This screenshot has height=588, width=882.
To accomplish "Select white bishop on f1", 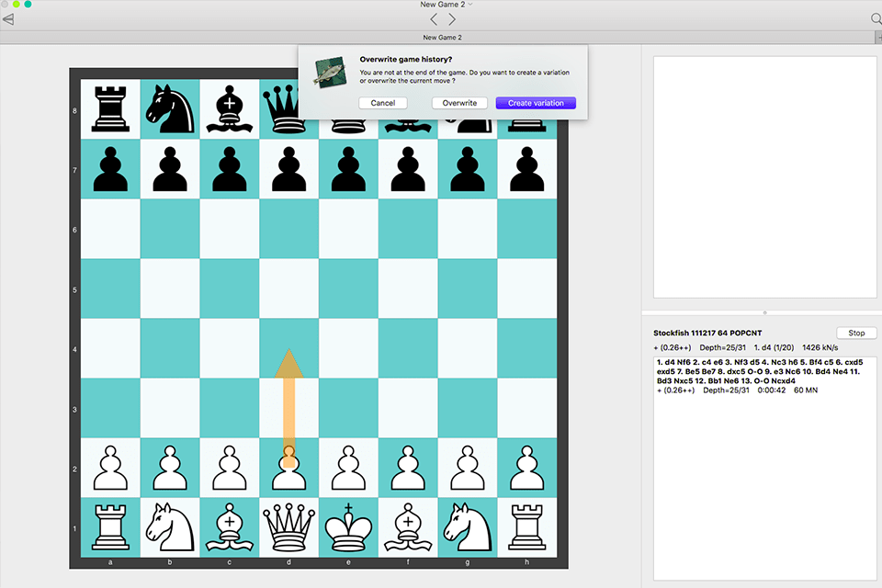I will [408, 527].
